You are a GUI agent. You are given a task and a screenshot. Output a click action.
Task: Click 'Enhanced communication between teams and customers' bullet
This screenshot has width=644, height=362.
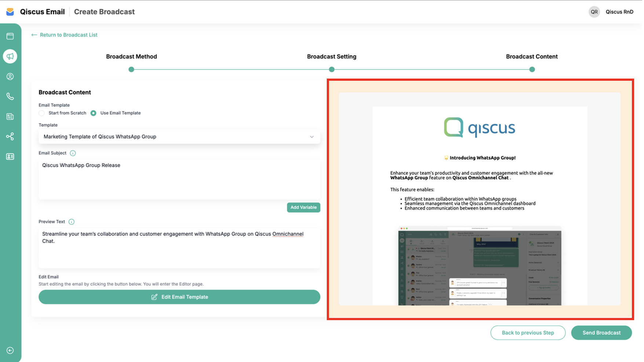[464, 208]
